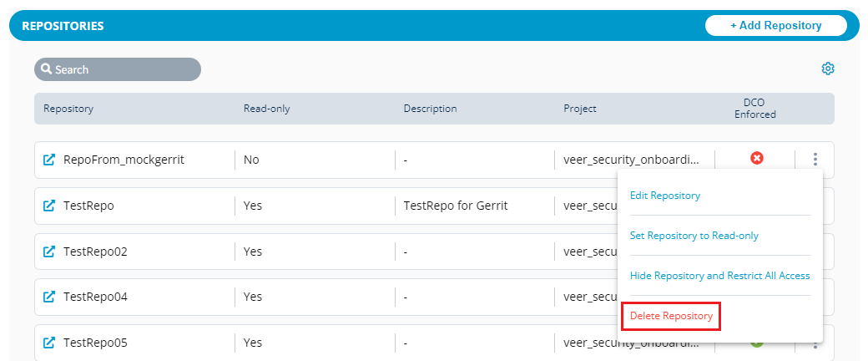Click red DCO status icon for RepoFrom_mockgerrit
Screen dimensions: 868x361
(x=757, y=159)
